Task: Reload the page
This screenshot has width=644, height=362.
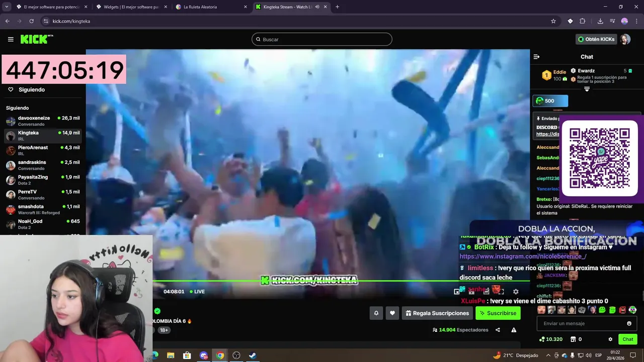Action: pyautogui.click(x=31, y=21)
